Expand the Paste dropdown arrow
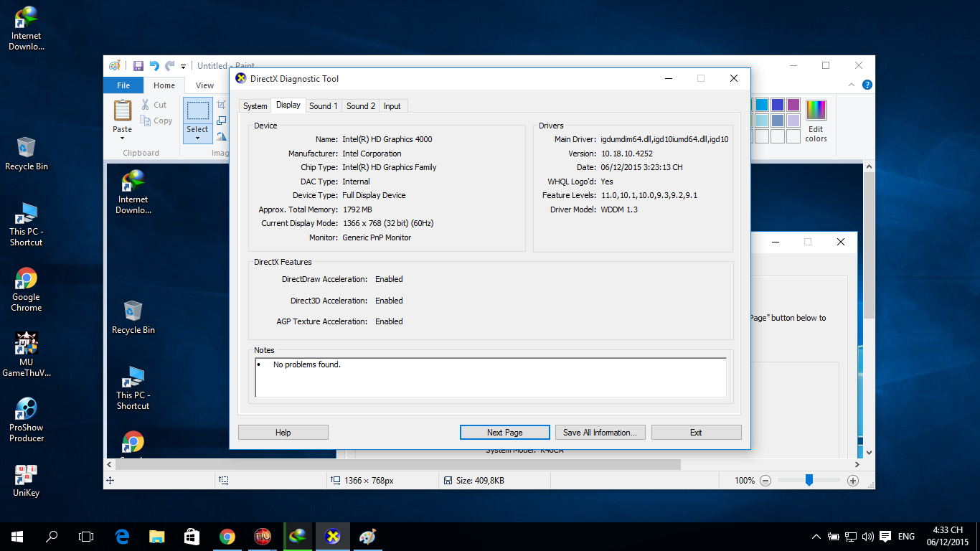Screen dimensions: 980x551 (123, 138)
